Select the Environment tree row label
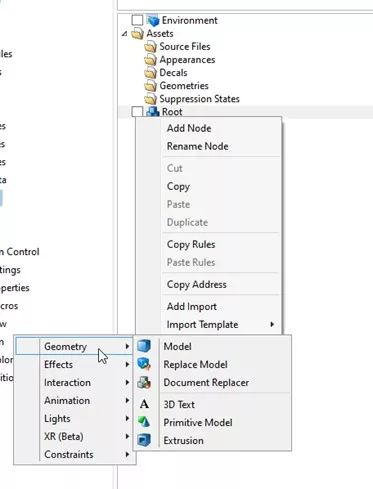 pos(190,20)
